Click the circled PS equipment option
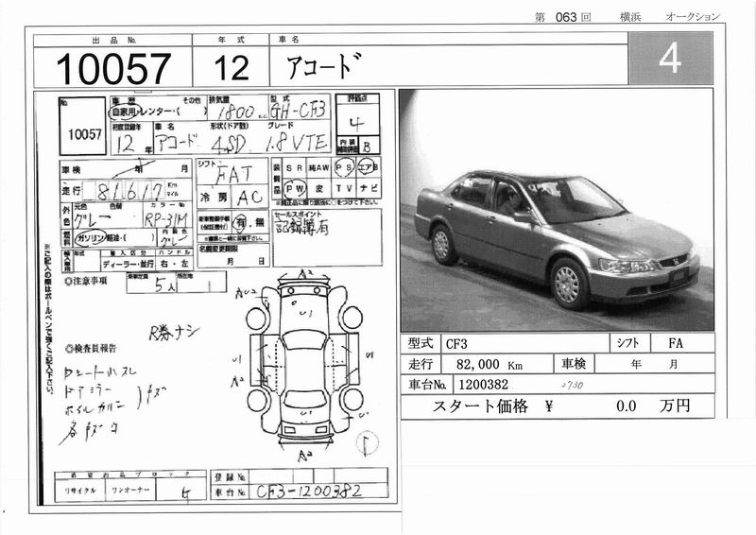This screenshot has height=535, width=756. coord(344,167)
